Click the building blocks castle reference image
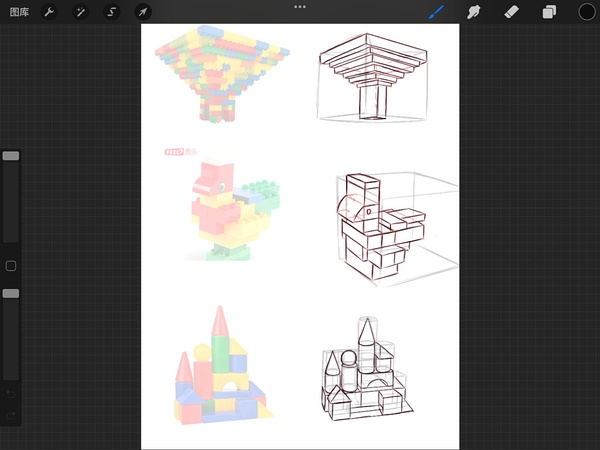600x450 pixels. 220,373
